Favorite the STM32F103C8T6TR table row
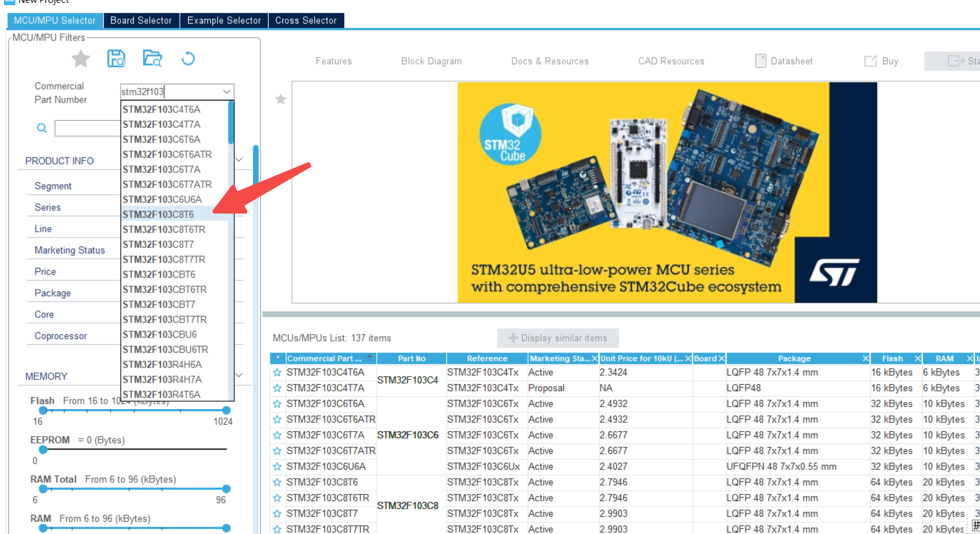This screenshot has height=534, width=980. [277, 498]
